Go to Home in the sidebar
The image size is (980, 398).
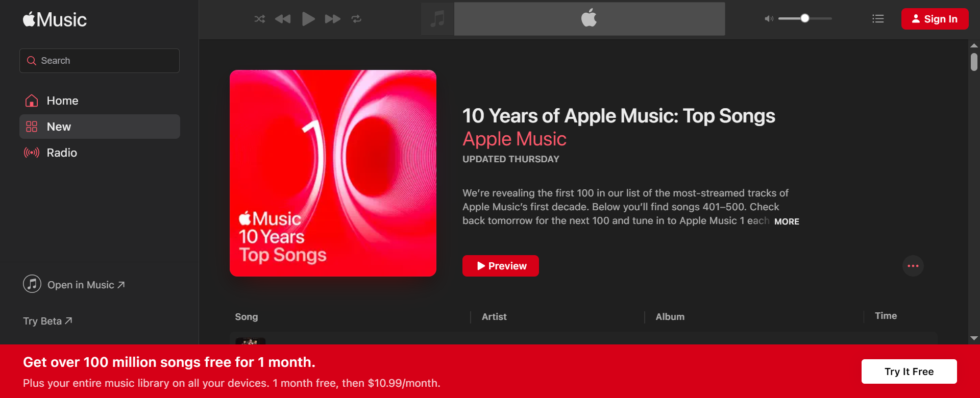(x=62, y=101)
